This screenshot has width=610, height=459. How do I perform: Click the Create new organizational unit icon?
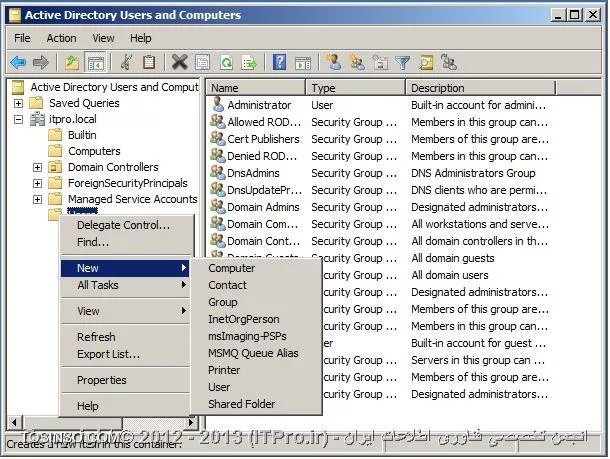(x=380, y=62)
